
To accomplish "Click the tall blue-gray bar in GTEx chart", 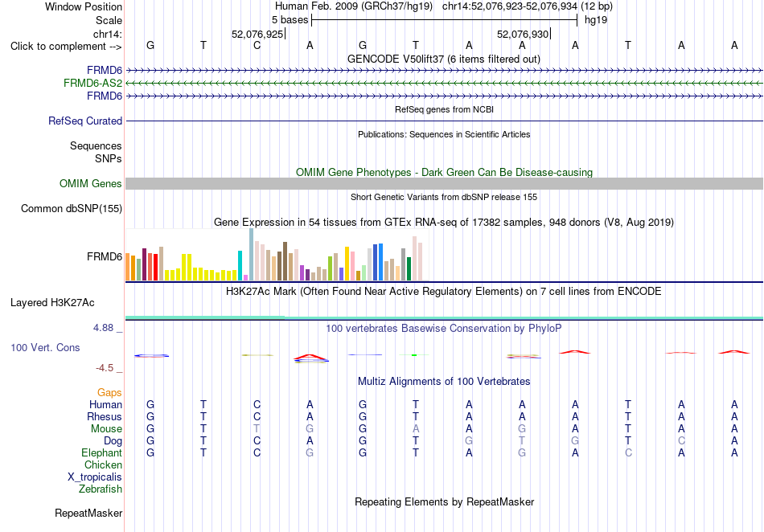I will coord(252,255).
